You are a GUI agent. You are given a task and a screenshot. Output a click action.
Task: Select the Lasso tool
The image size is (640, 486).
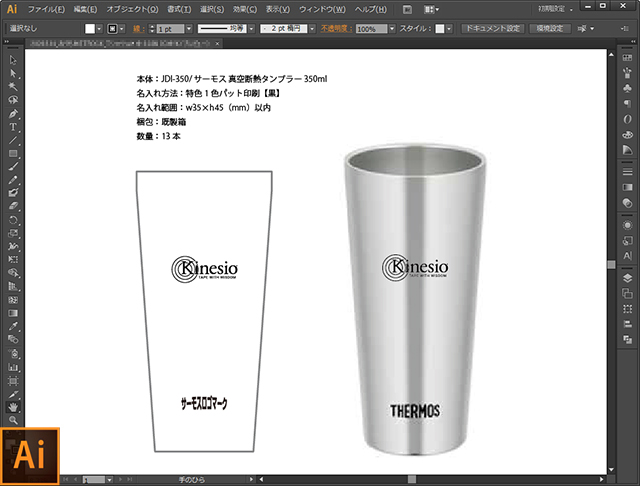click(13, 100)
